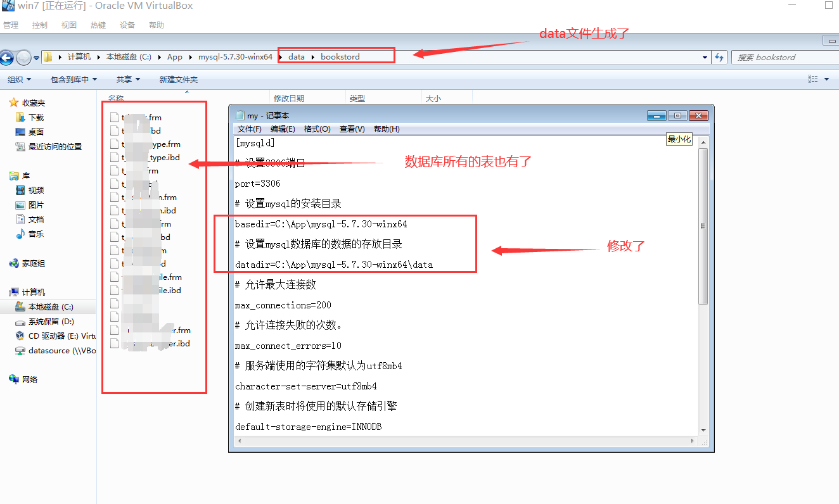Open the view options dropdown arrow

(826, 79)
